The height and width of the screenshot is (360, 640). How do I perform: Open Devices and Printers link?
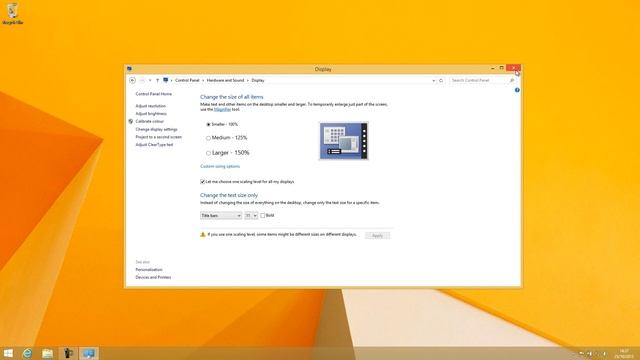153,277
